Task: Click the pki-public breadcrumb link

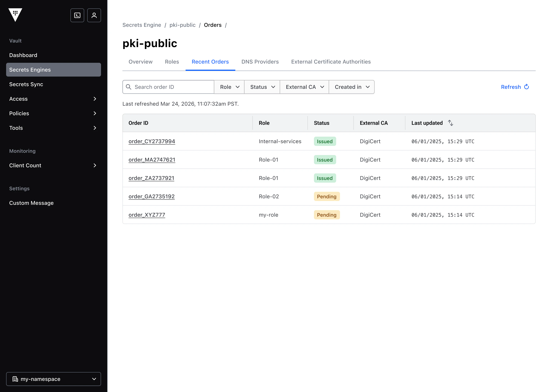Action: click(x=182, y=25)
